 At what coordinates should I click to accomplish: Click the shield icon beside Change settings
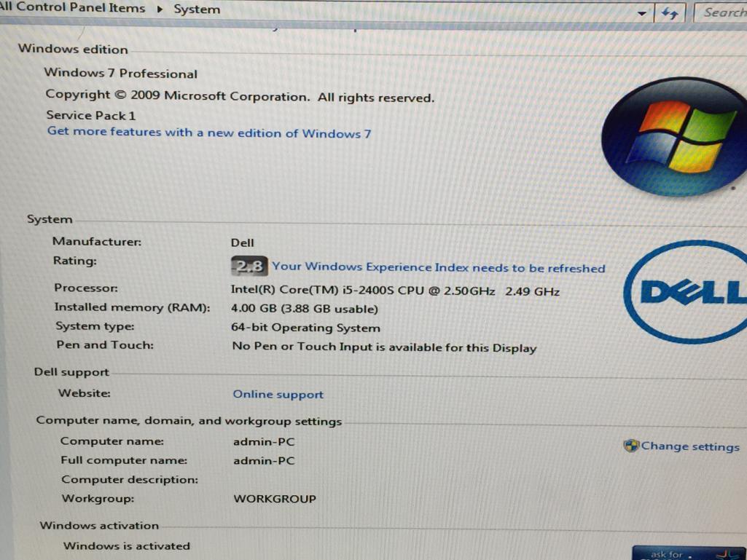coord(630,446)
